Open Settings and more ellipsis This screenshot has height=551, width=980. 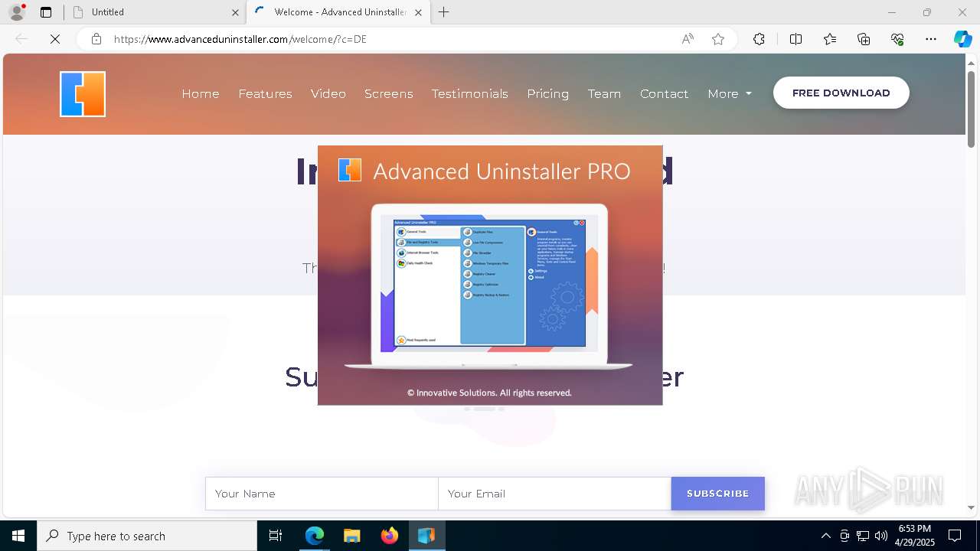[931, 39]
